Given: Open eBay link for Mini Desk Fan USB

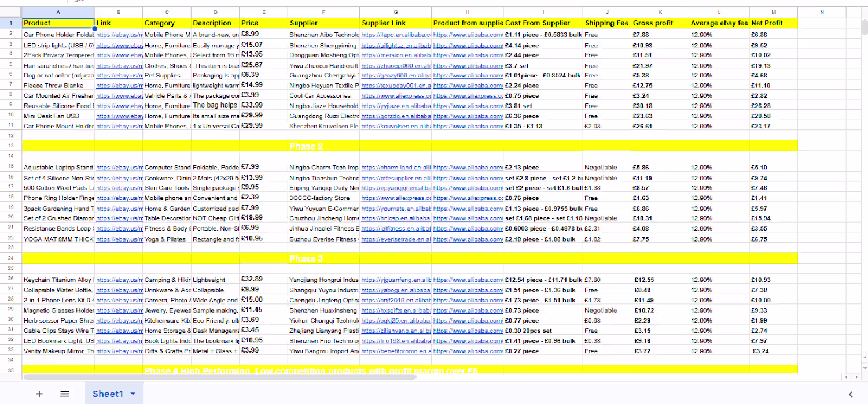Looking at the screenshot, I should click(119, 116).
